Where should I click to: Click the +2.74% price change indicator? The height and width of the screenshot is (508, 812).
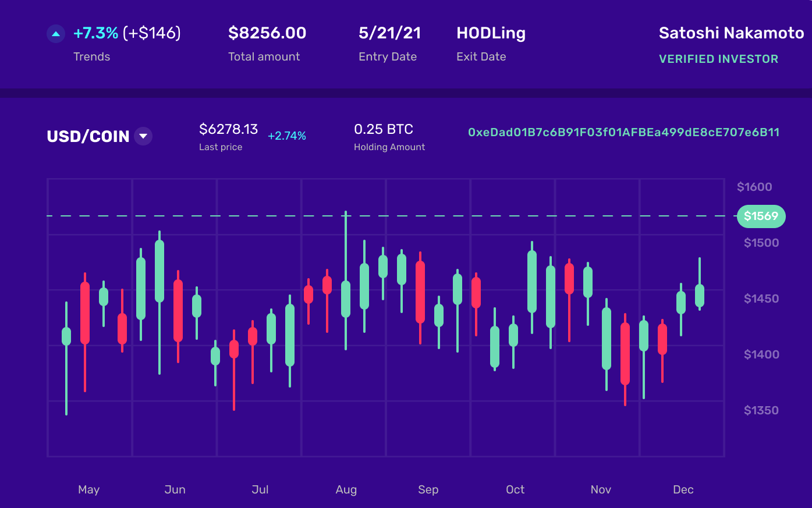click(x=287, y=136)
